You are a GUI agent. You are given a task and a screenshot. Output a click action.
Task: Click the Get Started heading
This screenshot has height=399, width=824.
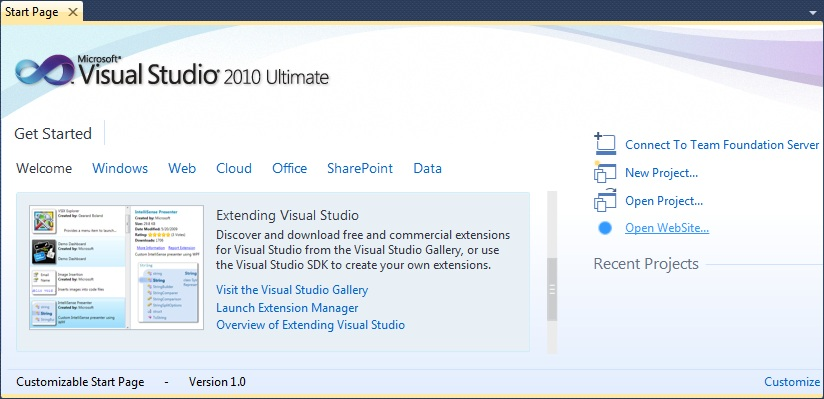[x=53, y=134]
